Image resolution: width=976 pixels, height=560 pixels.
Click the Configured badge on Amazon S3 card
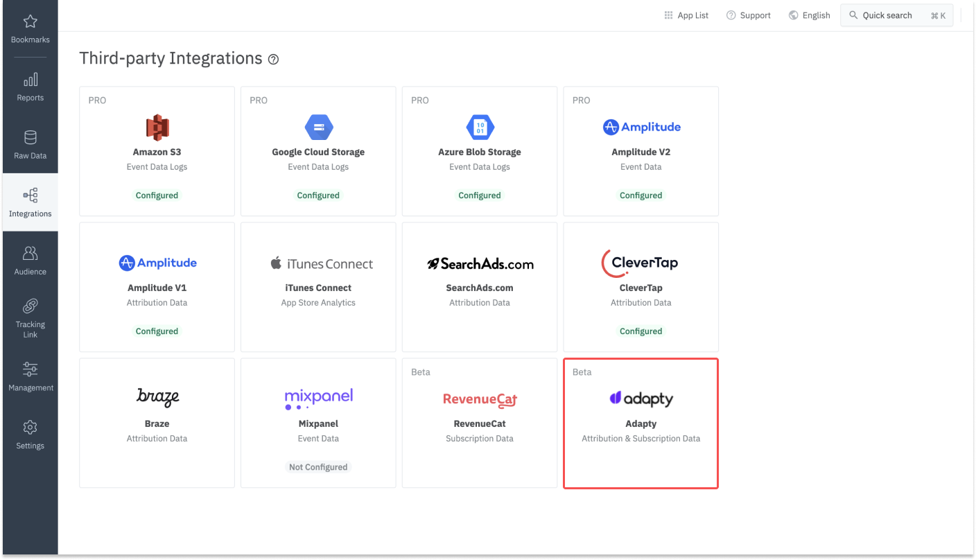157,195
